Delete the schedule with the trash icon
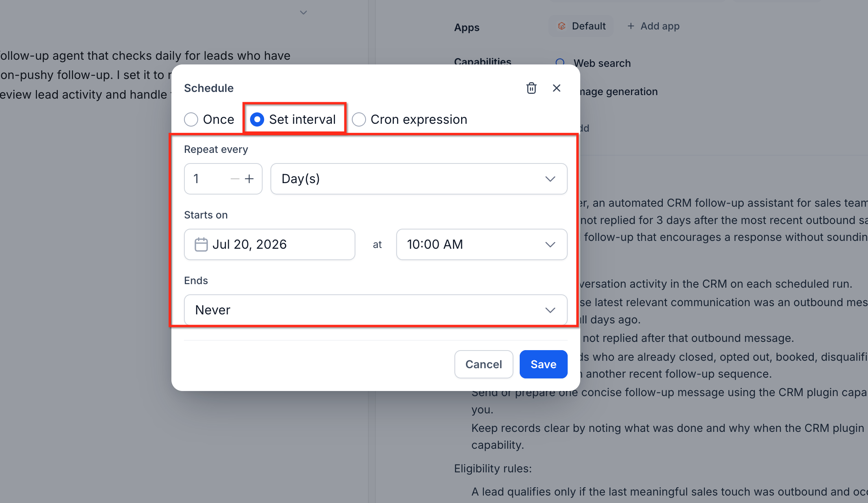This screenshot has height=503, width=868. click(x=531, y=88)
